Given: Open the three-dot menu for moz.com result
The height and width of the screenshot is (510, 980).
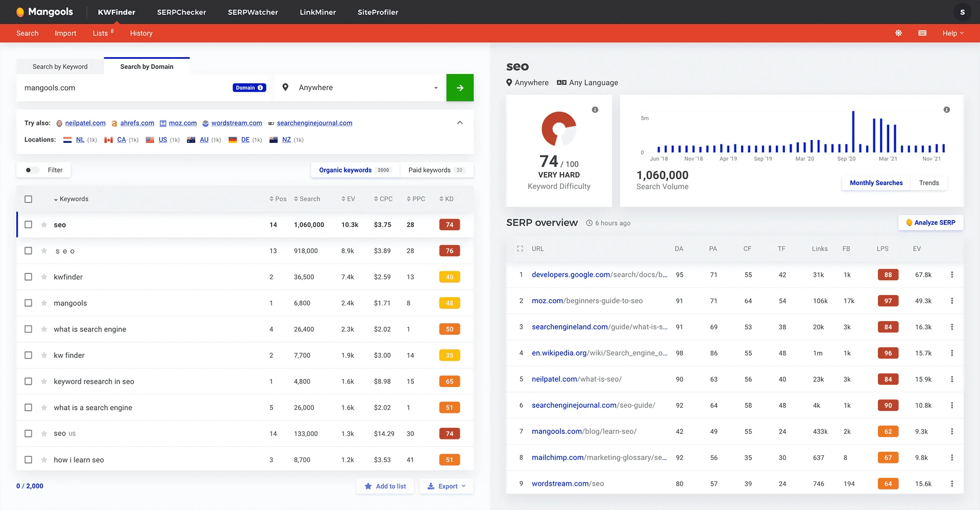Looking at the screenshot, I should point(951,301).
